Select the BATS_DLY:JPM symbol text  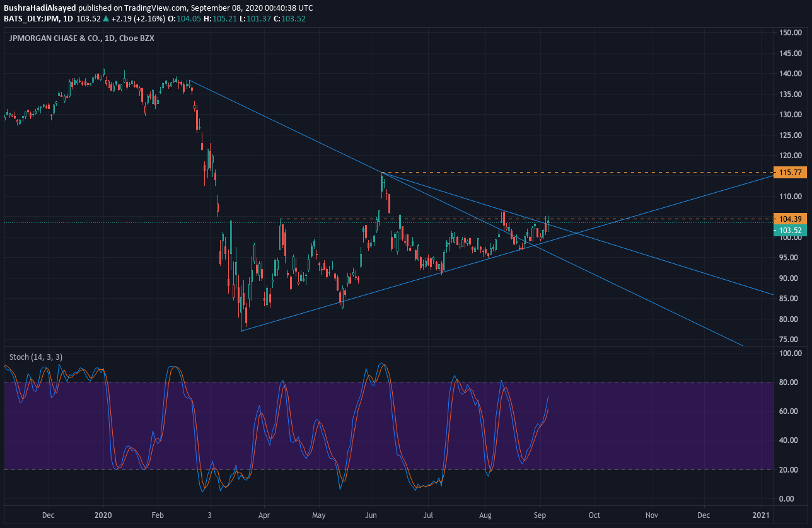click(29, 19)
